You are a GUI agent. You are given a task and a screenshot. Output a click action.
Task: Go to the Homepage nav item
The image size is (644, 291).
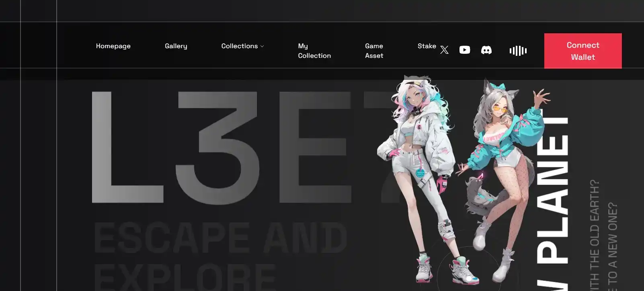tap(113, 46)
